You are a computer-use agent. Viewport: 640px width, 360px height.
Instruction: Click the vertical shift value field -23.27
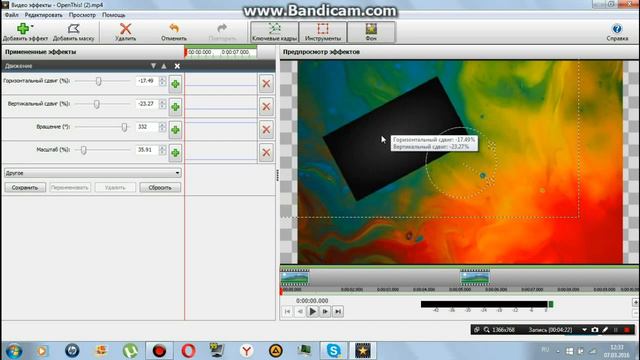[x=147, y=104]
